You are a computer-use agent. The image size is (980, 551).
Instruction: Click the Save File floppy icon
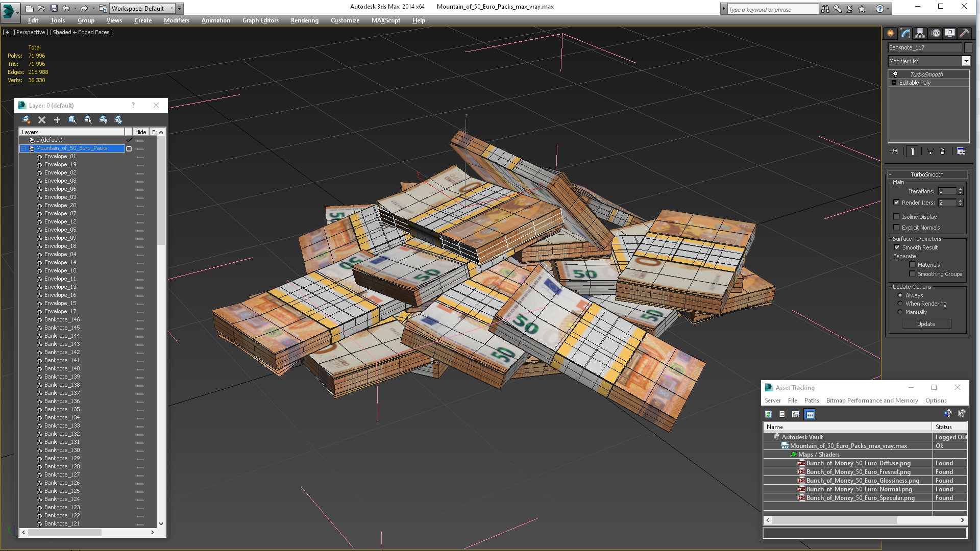pyautogui.click(x=54, y=8)
